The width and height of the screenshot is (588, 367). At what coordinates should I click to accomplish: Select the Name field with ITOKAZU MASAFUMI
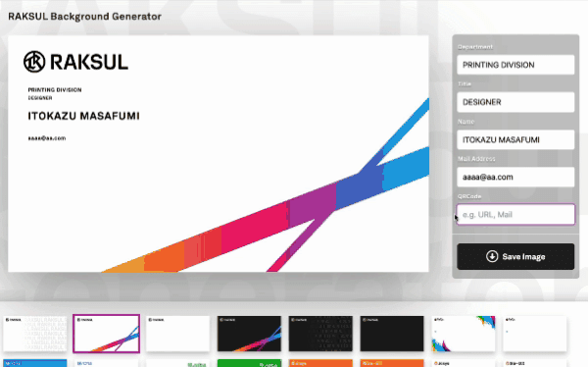pos(515,139)
